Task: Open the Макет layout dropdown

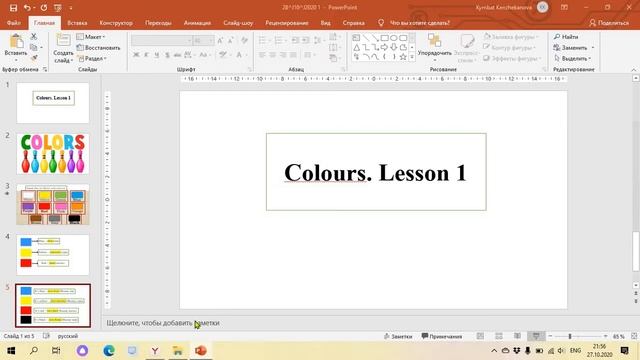Action: (91, 37)
